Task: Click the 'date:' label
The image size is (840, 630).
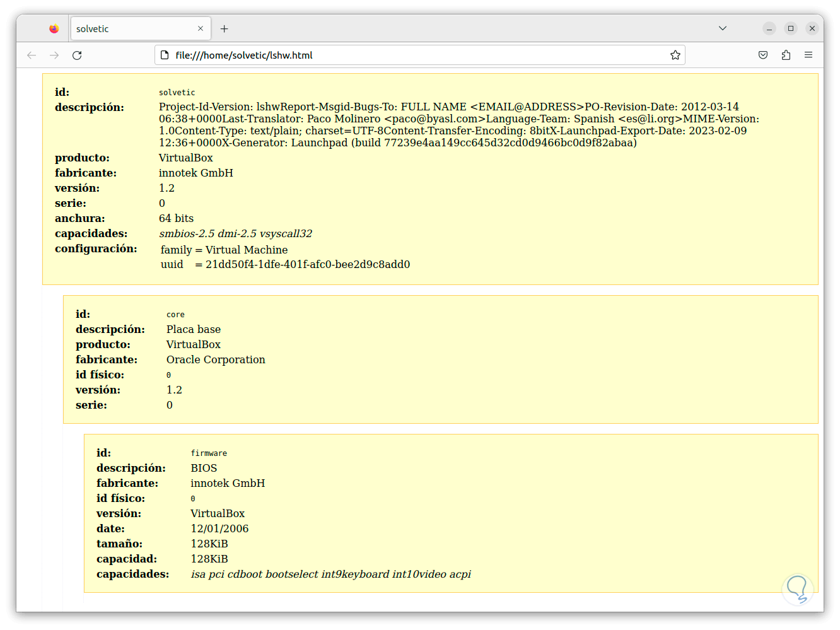Action: [110, 528]
